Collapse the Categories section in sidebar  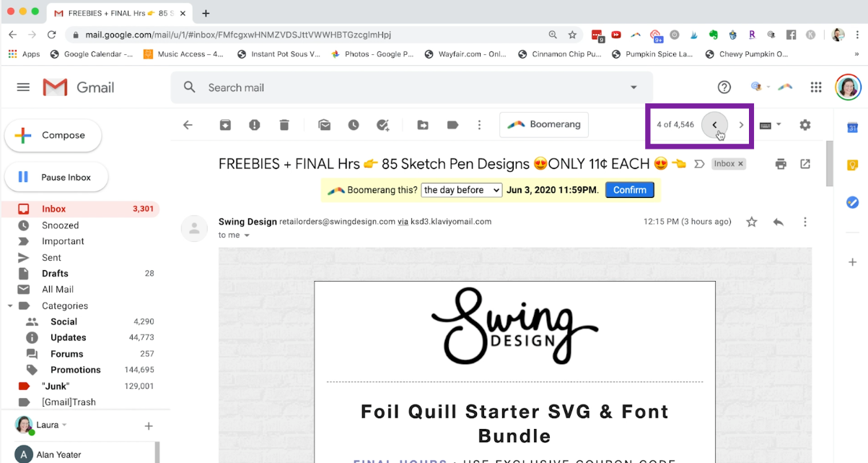click(x=10, y=306)
